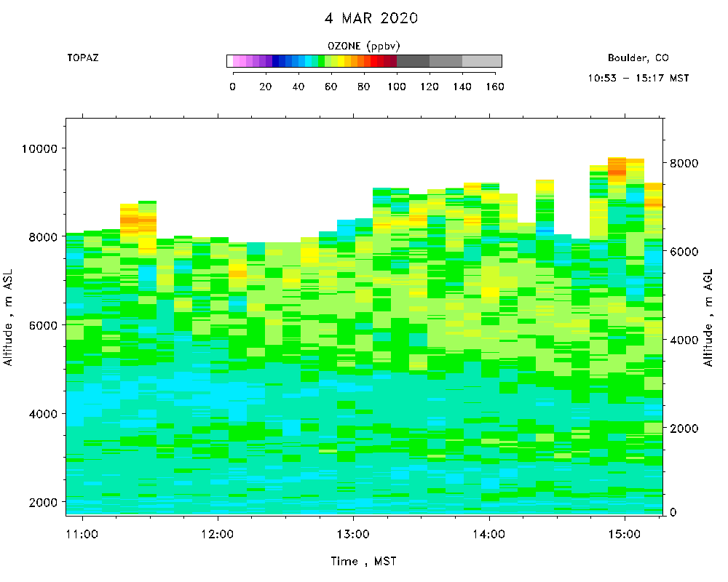Click the '10:53 – 15:17 MST' time range
This screenshot has width=728, height=582.
pos(638,78)
